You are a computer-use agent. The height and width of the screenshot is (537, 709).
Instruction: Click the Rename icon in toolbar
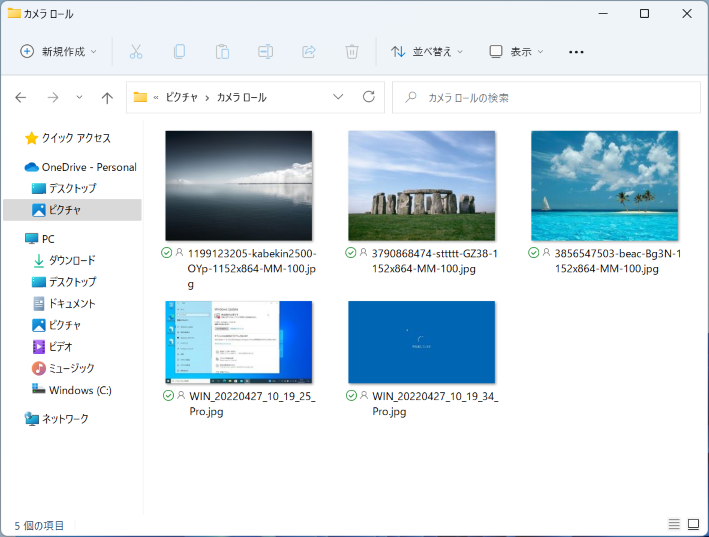pos(265,52)
